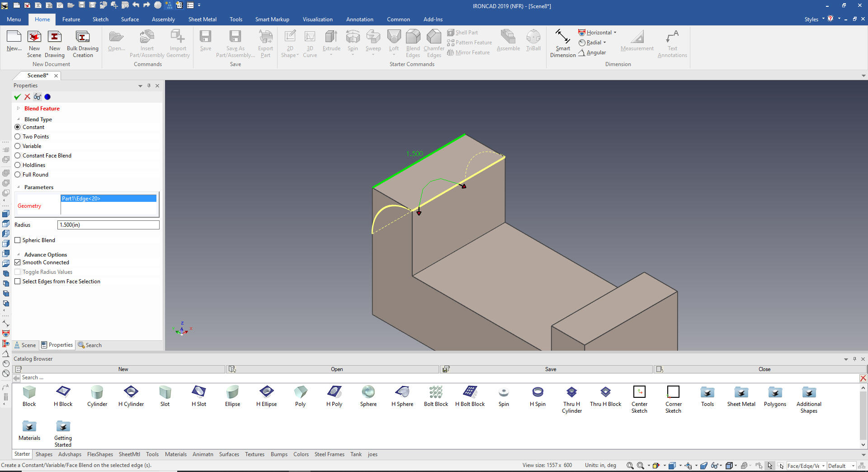
Task: Pick the Sphere shape from the catalog
Action: click(368, 392)
